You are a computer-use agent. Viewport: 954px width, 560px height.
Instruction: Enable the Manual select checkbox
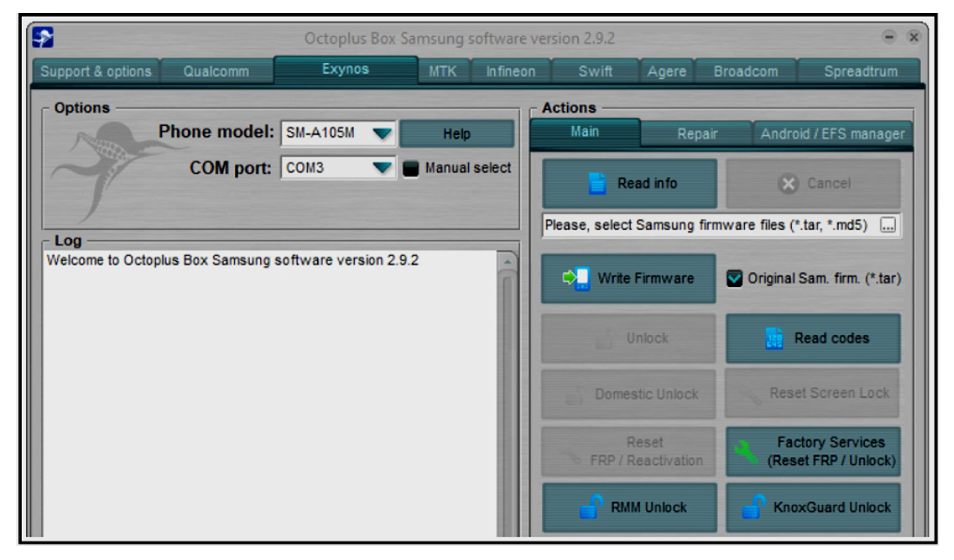(411, 168)
